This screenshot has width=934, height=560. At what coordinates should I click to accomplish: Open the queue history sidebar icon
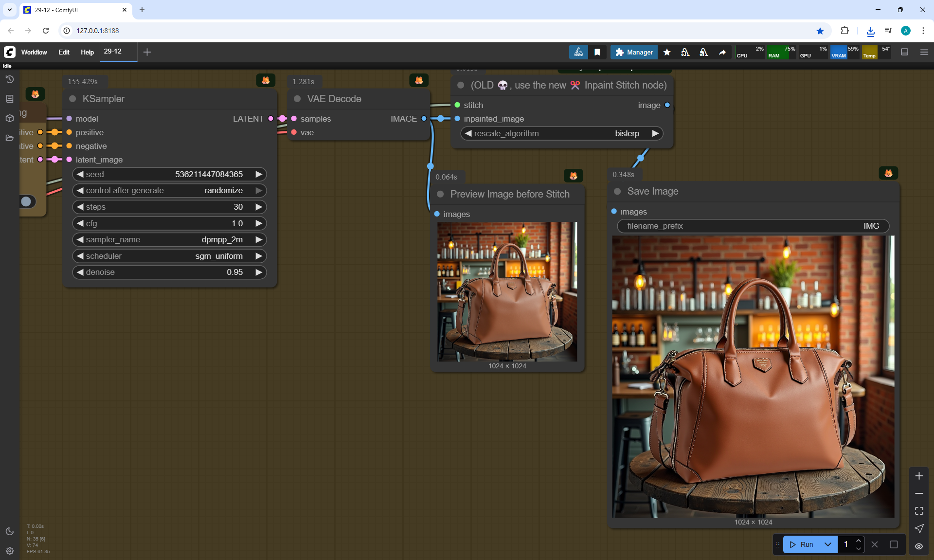pos(9,79)
